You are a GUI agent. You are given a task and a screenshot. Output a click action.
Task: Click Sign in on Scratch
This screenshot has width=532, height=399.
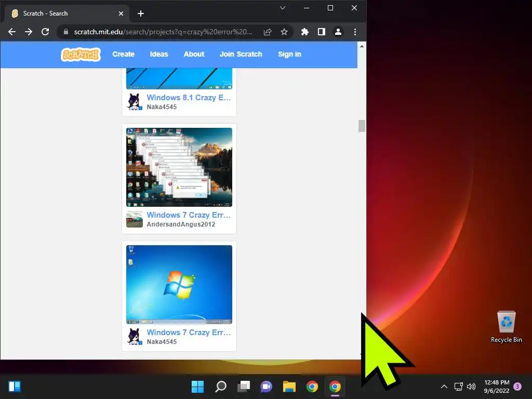pos(289,54)
